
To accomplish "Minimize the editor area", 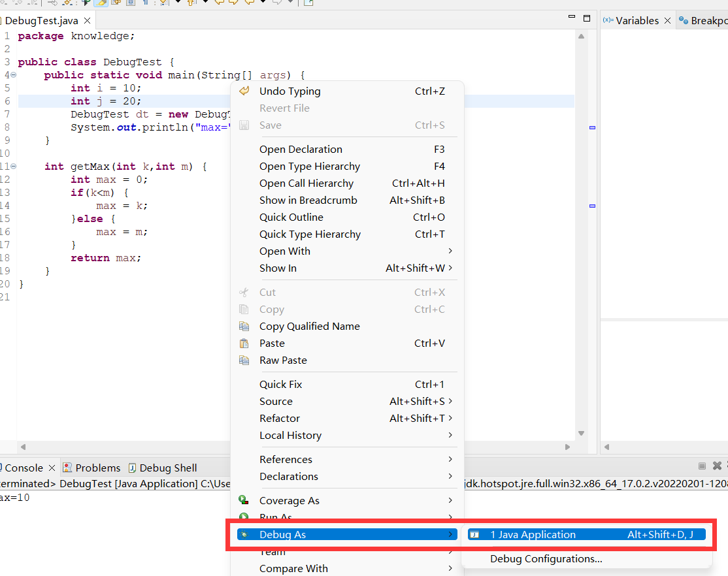I will [572, 18].
